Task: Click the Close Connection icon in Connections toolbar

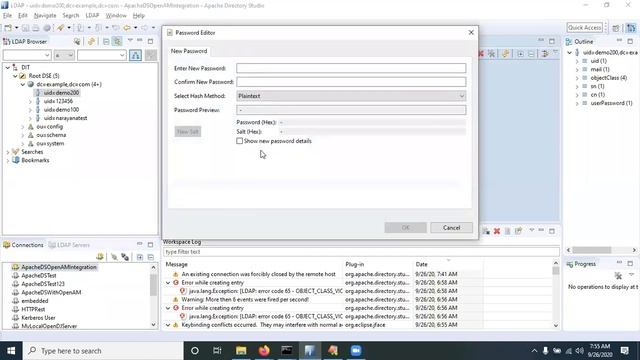Action: coord(125,257)
